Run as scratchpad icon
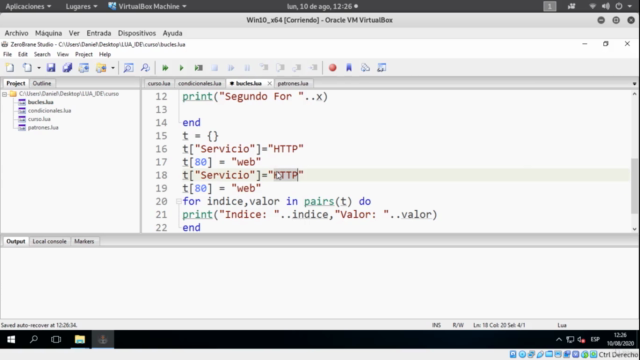 tap(198, 68)
